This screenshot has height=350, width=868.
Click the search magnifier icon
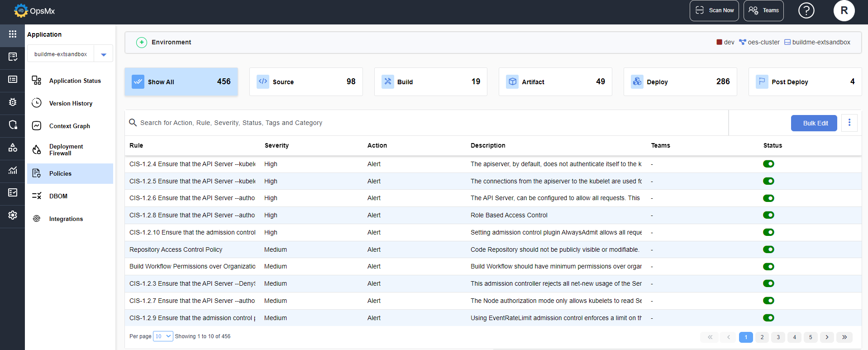133,123
